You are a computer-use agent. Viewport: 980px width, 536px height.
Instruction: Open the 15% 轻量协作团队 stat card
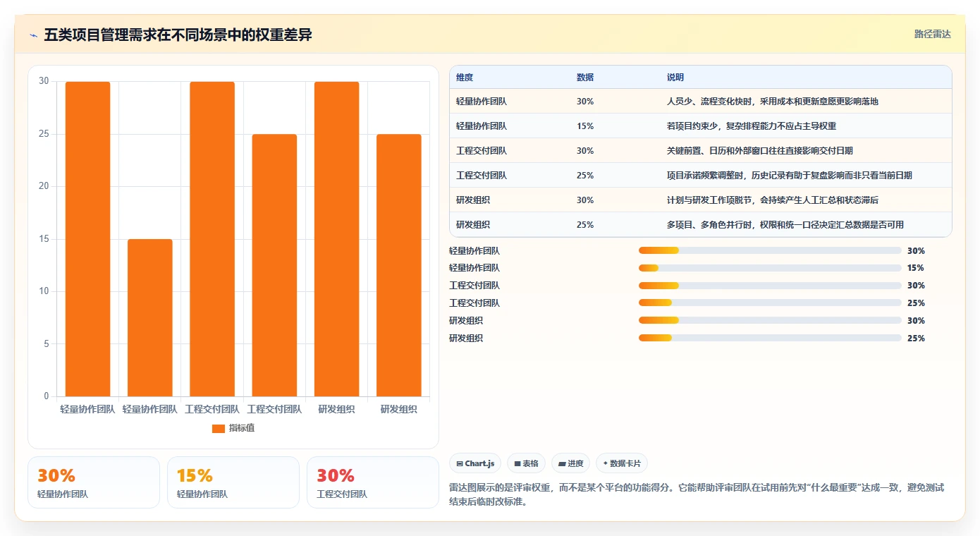(233, 482)
